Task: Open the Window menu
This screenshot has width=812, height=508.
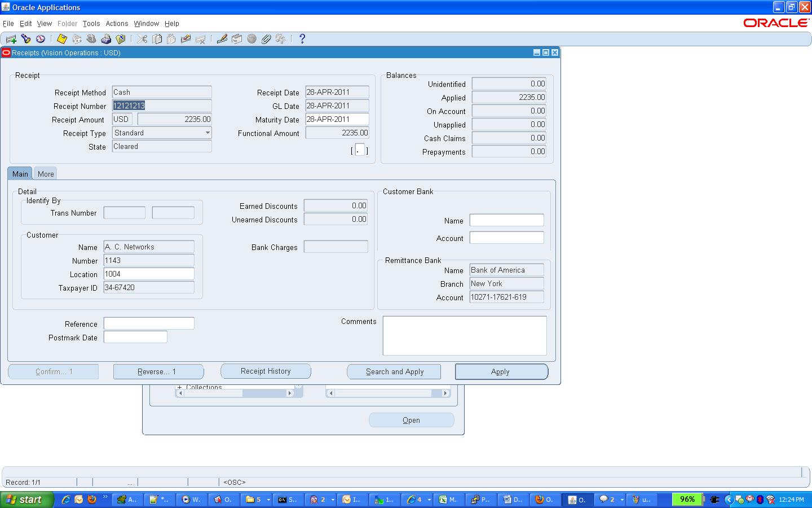Action: pos(147,24)
